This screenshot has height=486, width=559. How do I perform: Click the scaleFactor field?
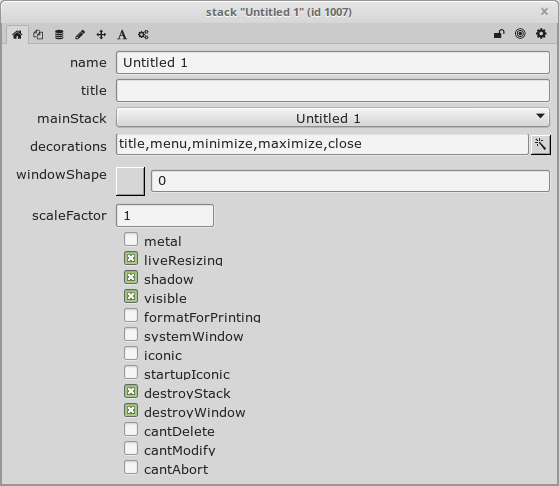pyautogui.click(x=165, y=215)
